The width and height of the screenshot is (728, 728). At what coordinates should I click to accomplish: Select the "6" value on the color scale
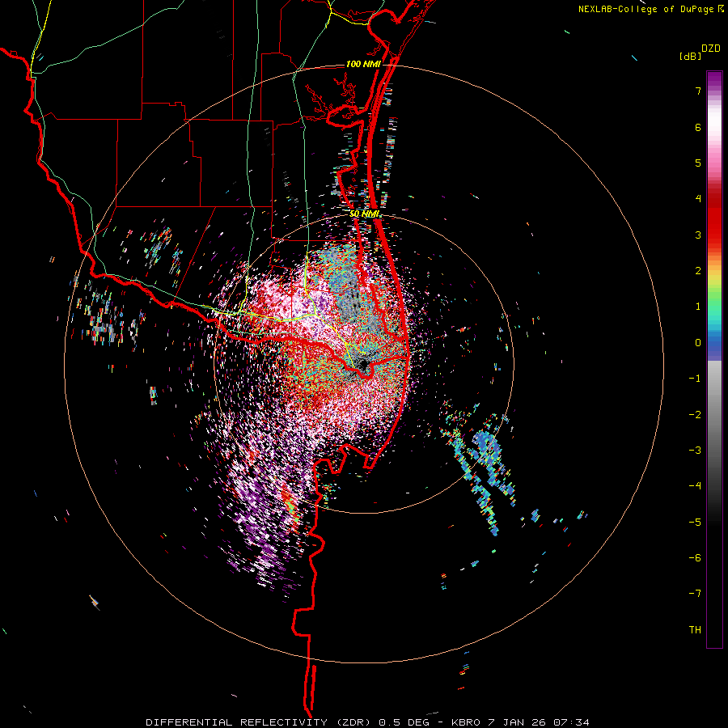point(698,127)
